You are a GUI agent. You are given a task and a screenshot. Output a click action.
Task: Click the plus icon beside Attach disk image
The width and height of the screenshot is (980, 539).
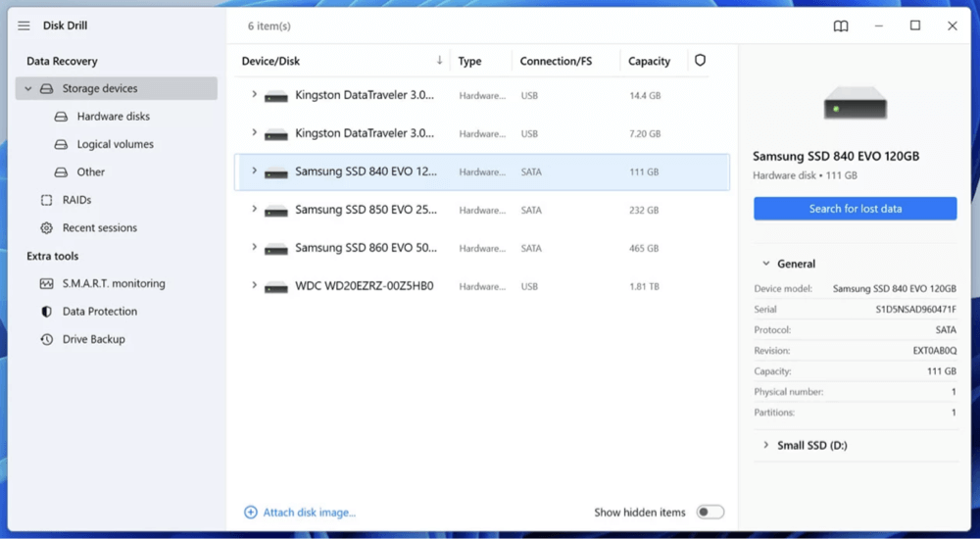click(251, 513)
